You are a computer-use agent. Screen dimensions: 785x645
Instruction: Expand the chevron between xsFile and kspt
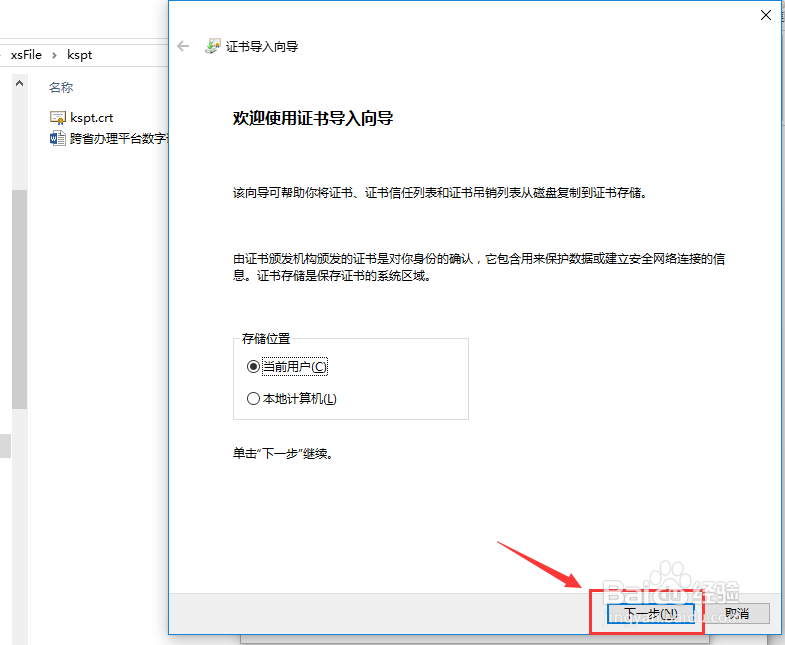tap(54, 55)
